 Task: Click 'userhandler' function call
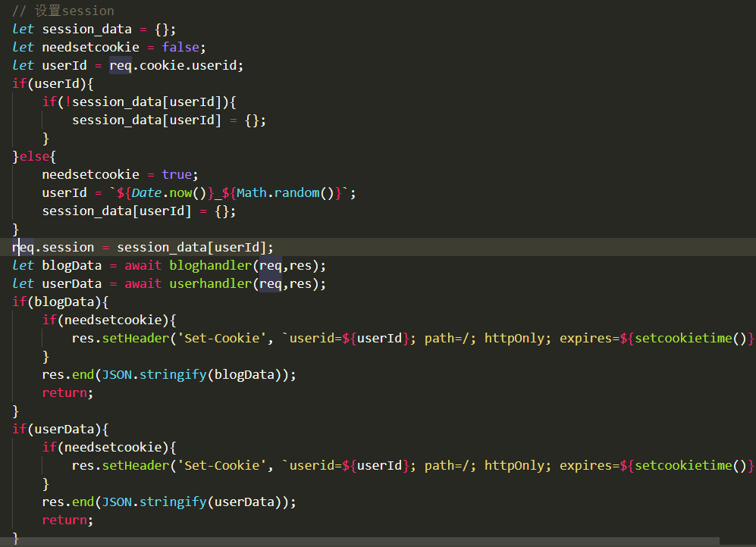[x=211, y=284]
